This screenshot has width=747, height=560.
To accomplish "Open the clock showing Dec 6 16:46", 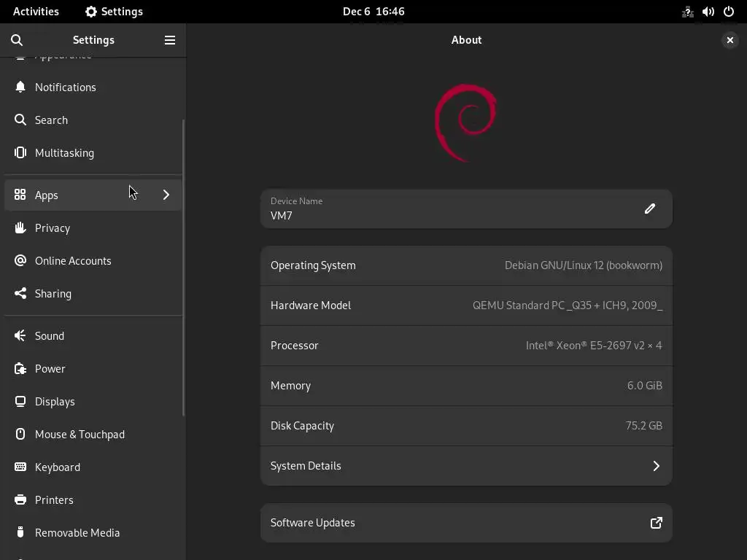I will [373, 12].
